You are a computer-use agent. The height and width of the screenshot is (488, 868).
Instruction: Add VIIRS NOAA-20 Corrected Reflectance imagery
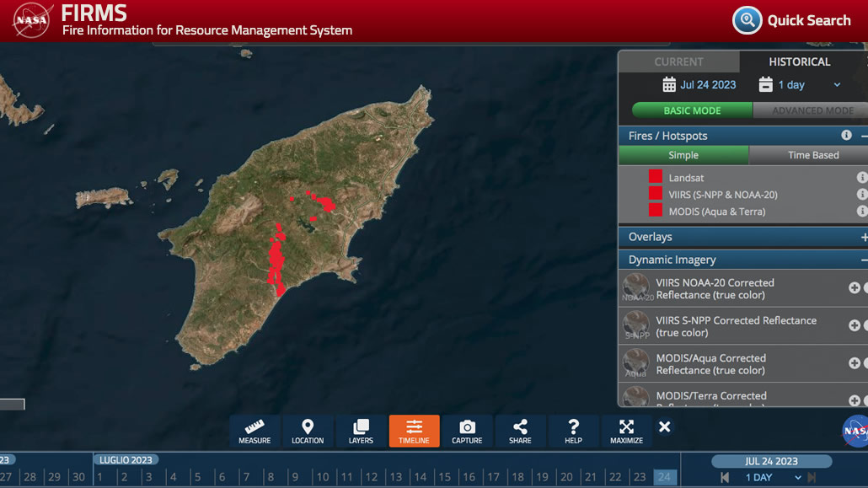pyautogui.click(x=855, y=287)
